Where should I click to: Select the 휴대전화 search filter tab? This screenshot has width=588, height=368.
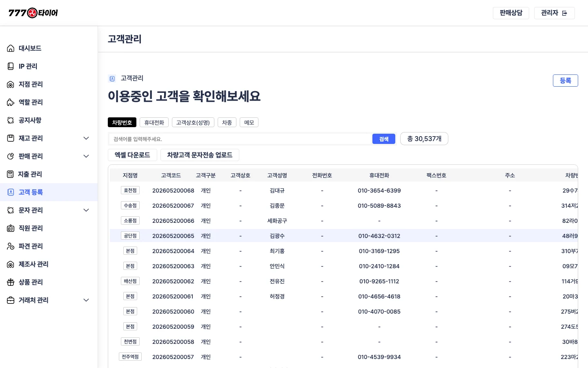pyautogui.click(x=154, y=122)
